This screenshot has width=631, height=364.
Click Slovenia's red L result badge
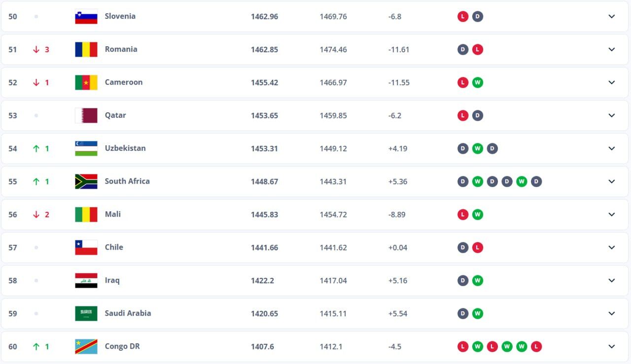tap(462, 16)
